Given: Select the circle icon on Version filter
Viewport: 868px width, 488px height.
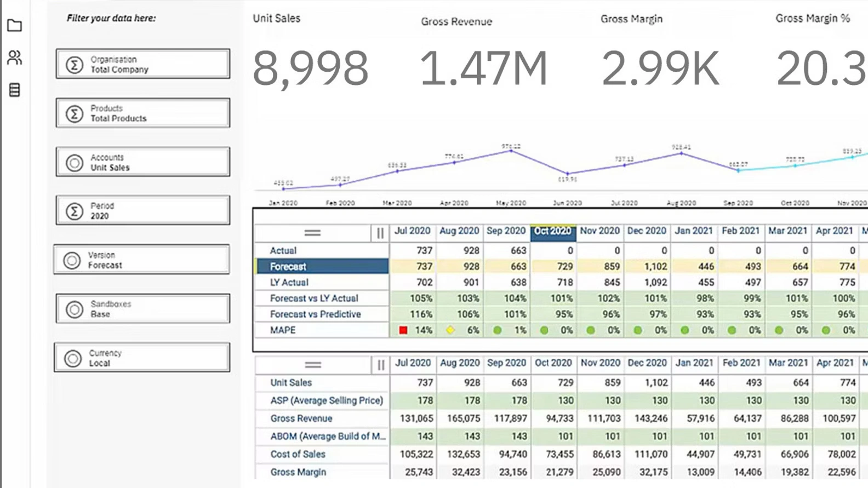Looking at the screenshot, I should click(72, 261).
